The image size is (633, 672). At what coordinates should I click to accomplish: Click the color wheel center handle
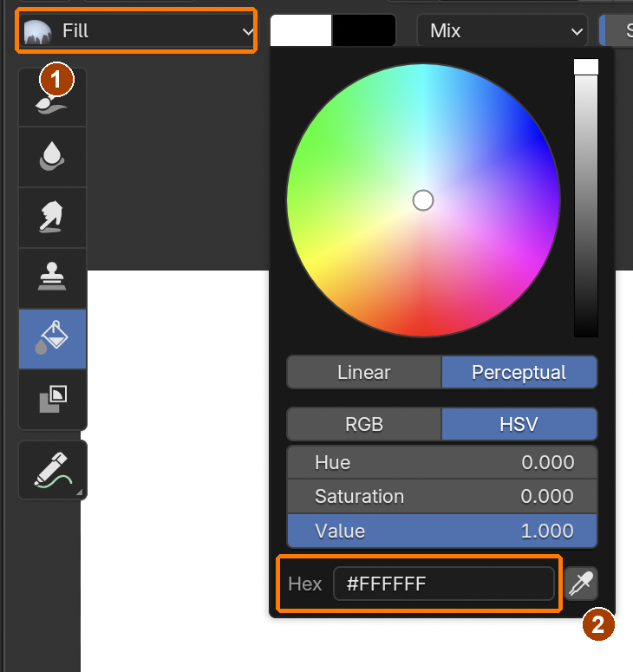point(423,200)
